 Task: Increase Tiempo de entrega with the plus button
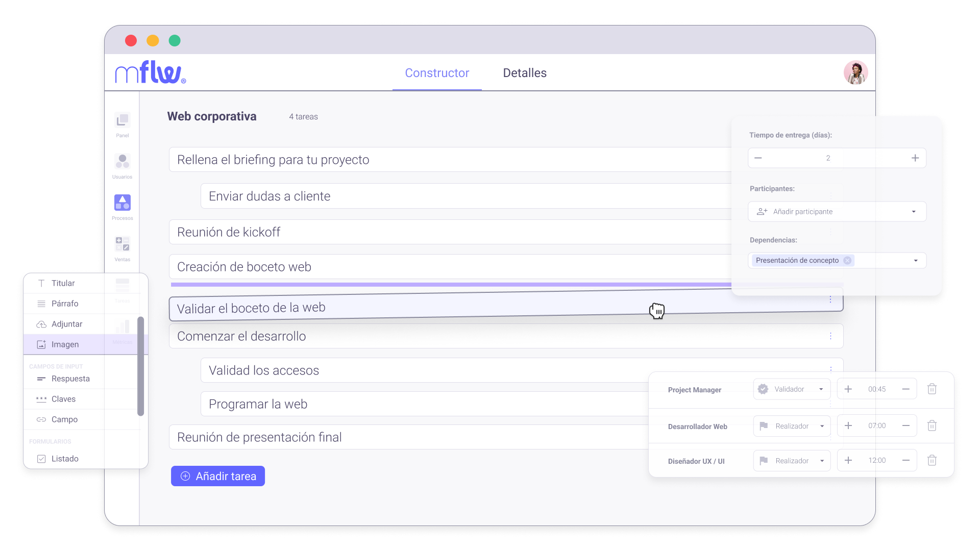click(915, 158)
